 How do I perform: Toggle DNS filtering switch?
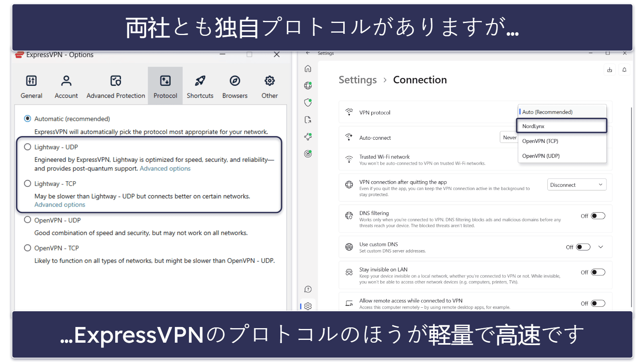click(598, 216)
